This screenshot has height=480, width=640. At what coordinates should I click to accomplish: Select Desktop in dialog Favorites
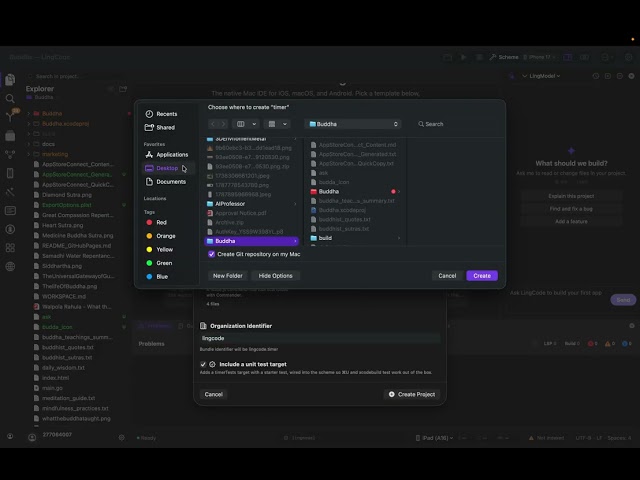pos(168,168)
